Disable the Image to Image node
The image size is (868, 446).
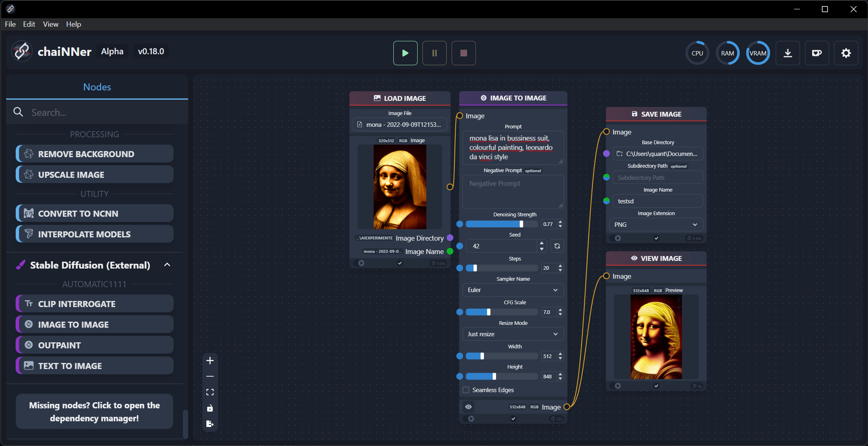click(x=471, y=418)
